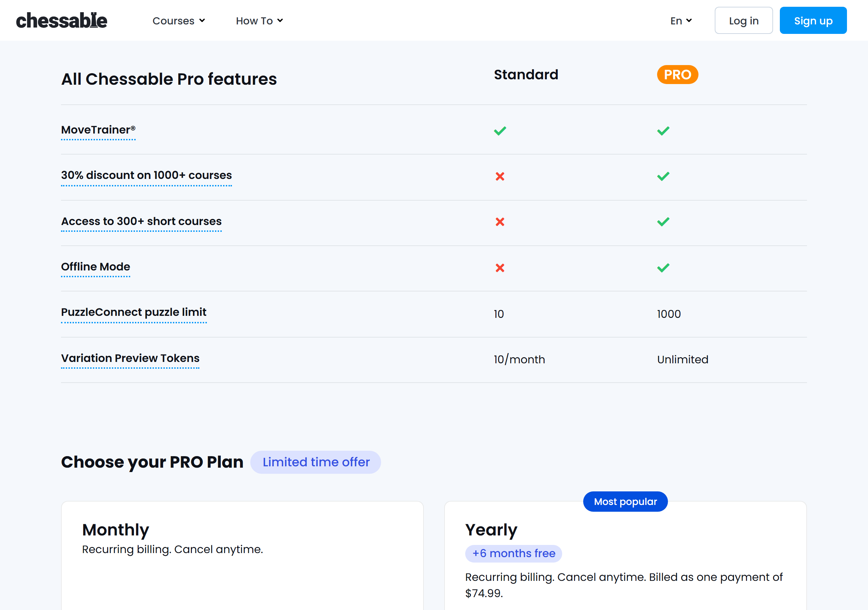Click Standard red X for Offline Mode

click(500, 268)
